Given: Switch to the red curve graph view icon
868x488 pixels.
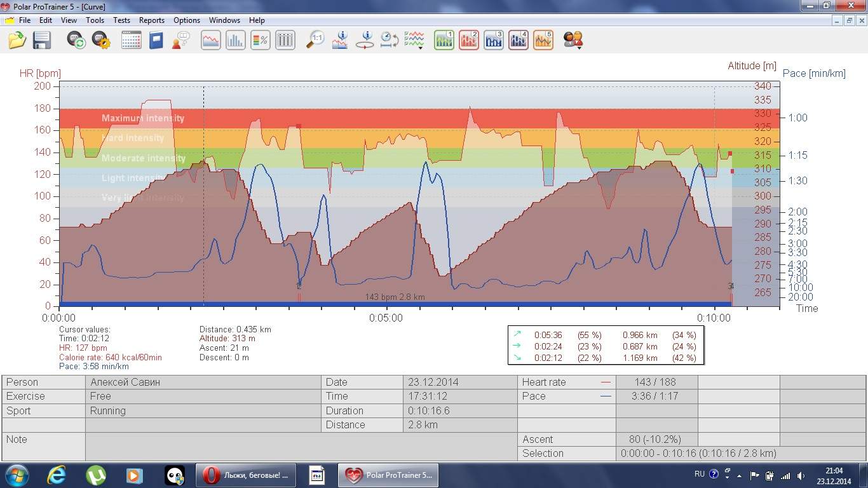Looking at the screenshot, I should click(x=211, y=40).
